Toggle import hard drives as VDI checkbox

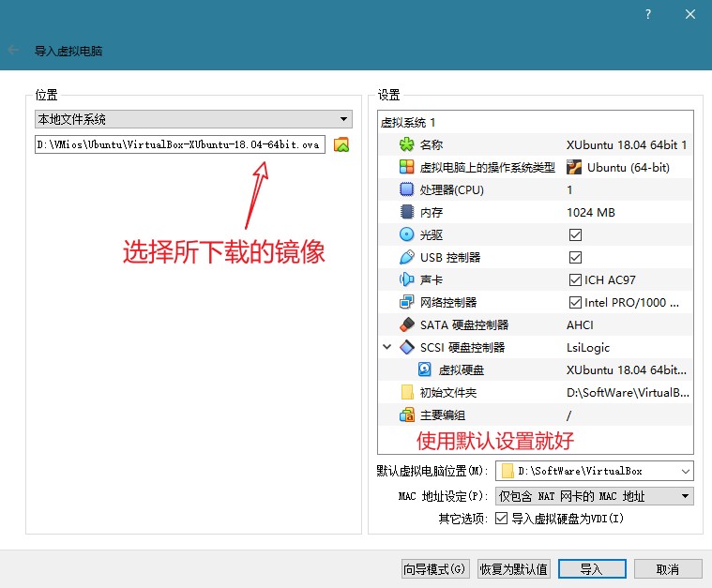tap(501, 519)
